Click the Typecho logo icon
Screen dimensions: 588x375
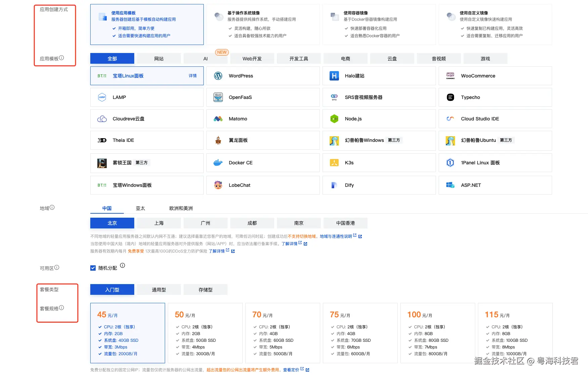coord(450,97)
